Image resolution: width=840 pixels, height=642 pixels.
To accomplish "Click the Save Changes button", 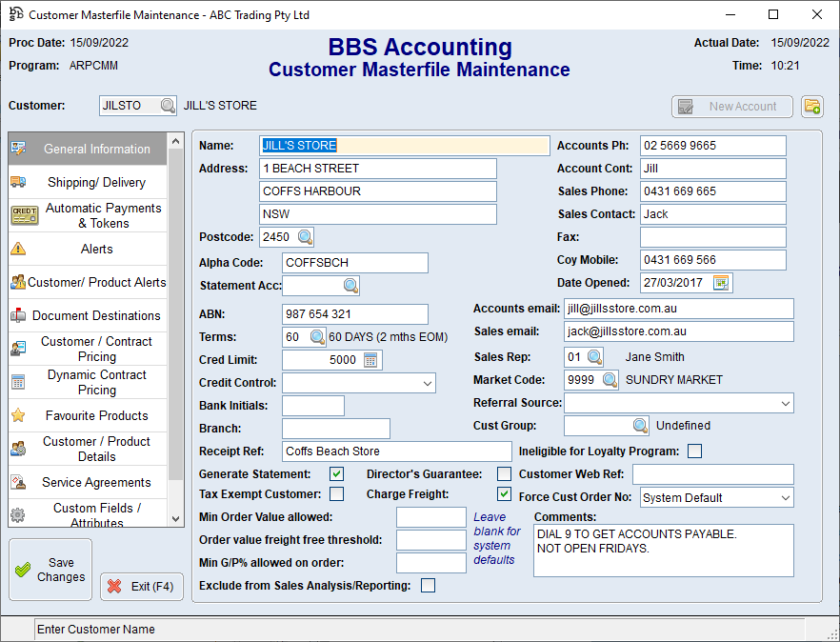I will pyautogui.click(x=50, y=570).
